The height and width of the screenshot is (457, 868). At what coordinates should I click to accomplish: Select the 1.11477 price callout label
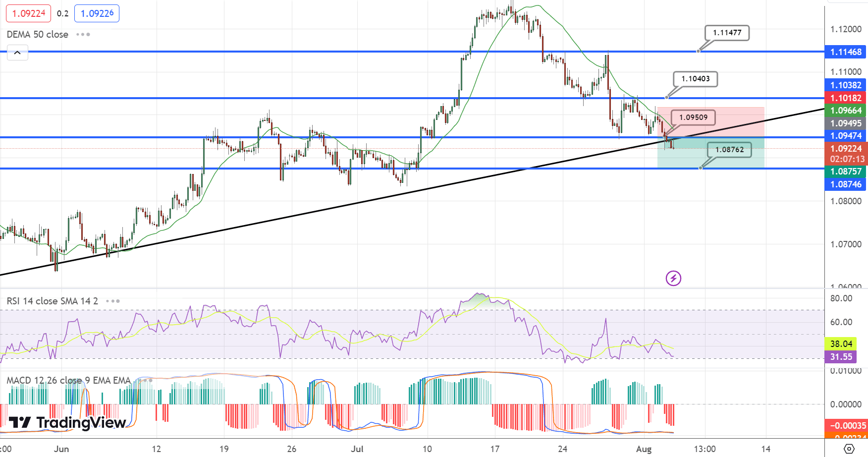[727, 33]
